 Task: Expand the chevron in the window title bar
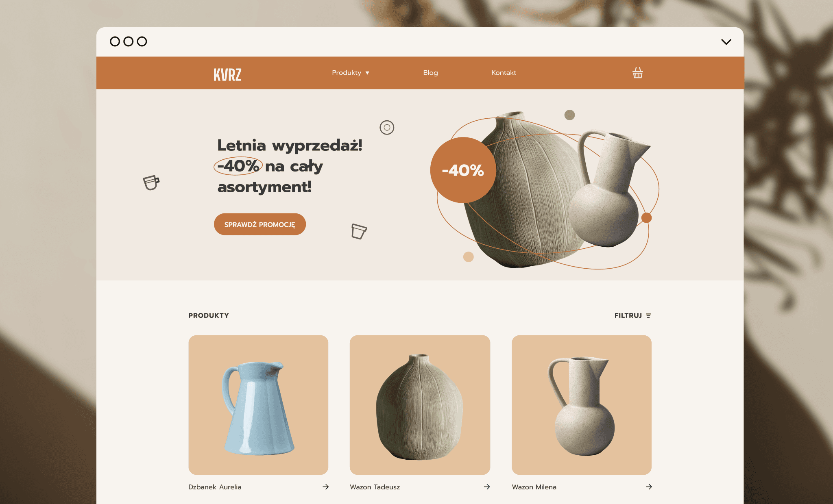pyautogui.click(x=726, y=41)
